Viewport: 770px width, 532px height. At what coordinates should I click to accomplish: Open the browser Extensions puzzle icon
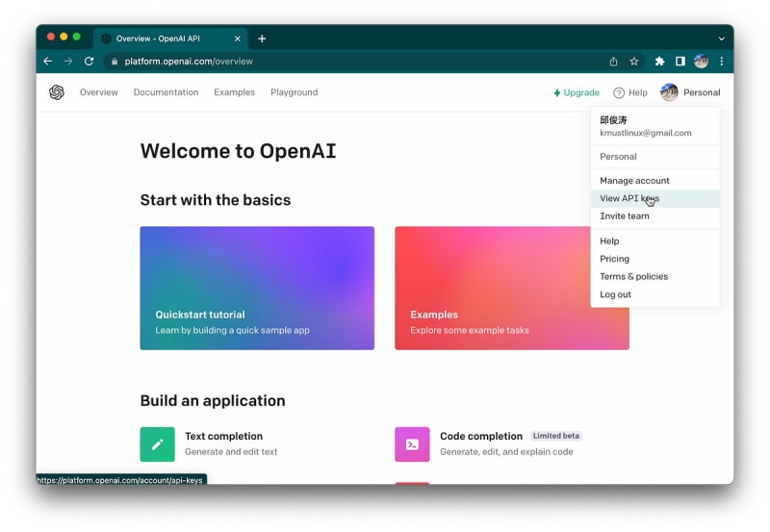click(659, 61)
